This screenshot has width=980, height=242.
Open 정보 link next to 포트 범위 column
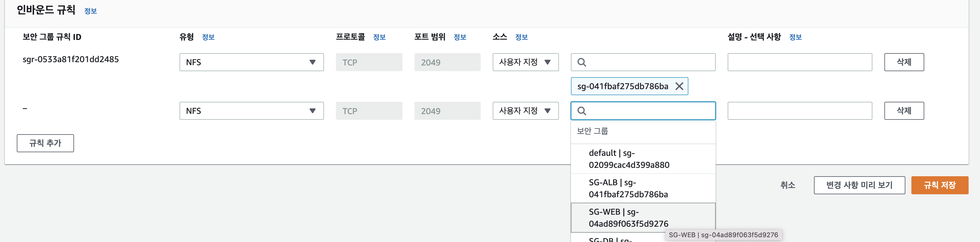click(x=460, y=37)
